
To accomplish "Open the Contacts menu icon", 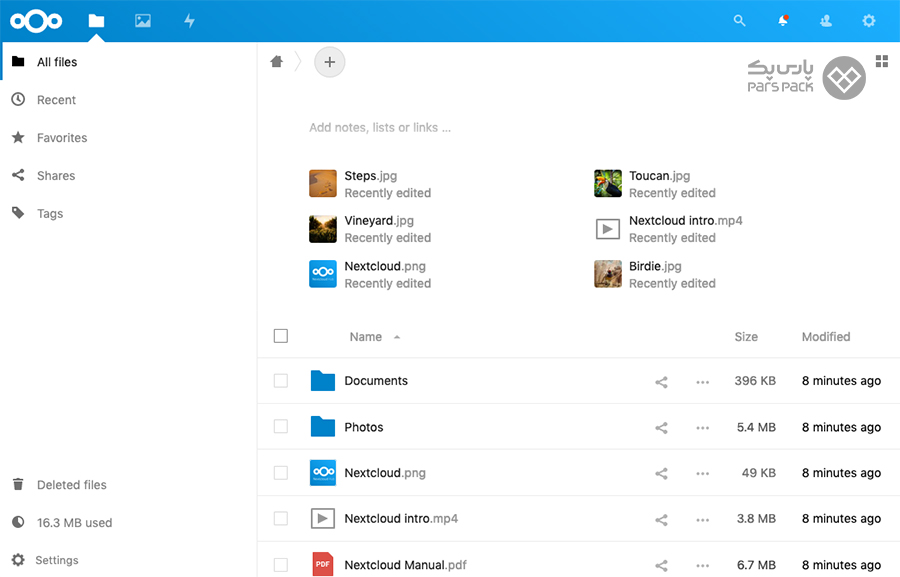I will 826,20.
